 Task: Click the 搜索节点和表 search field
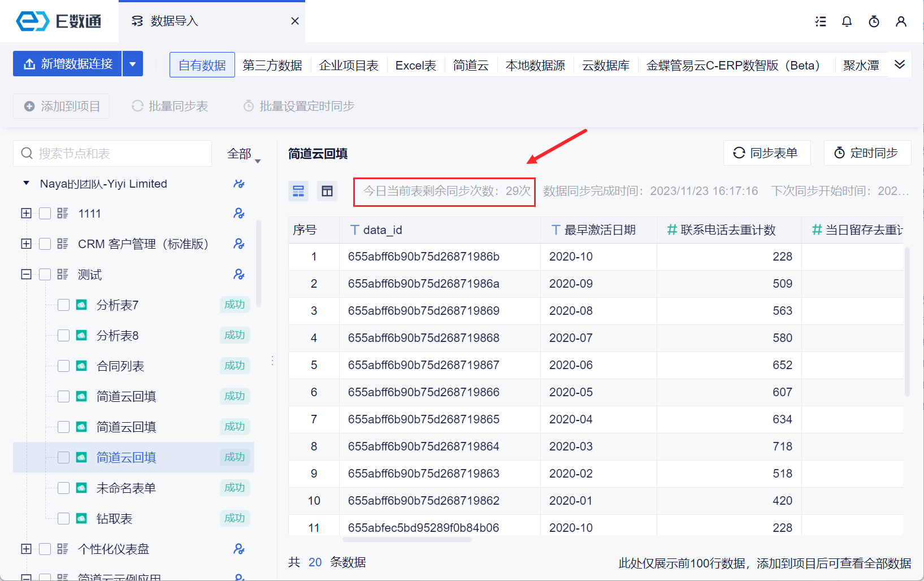tap(112, 154)
